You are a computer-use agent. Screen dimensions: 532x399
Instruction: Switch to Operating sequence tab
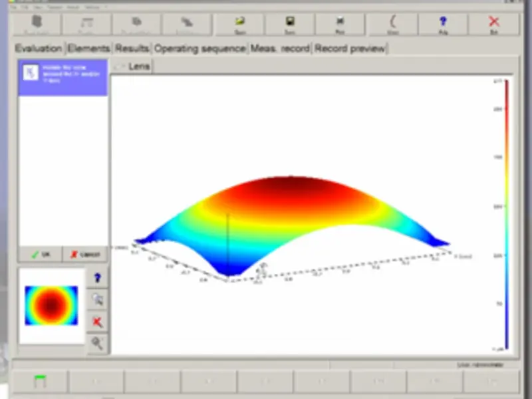(x=199, y=49)
